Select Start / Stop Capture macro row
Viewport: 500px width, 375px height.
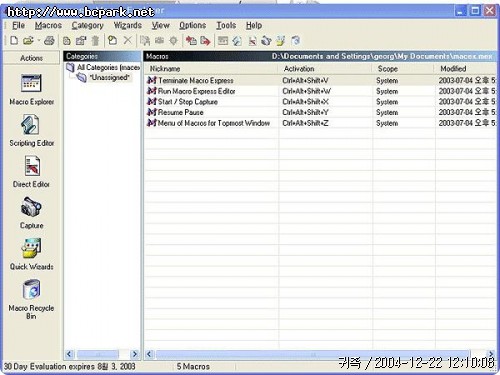(x=321, y=102)
